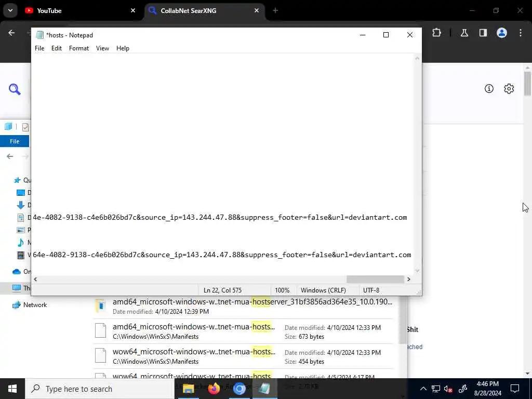532x399 pixels.
Task: Select amd64 hosts file 673 bytes
Action: (x=244, y=331)
